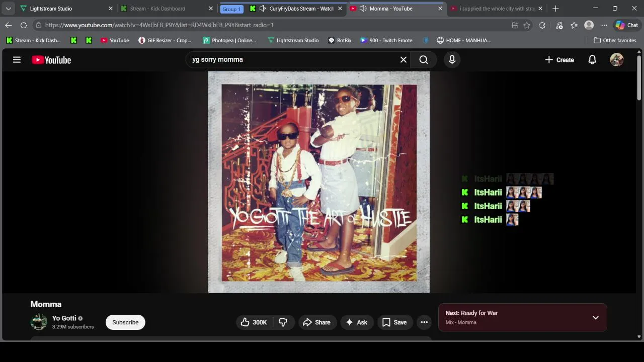644x362 pixels.
Task: Open the BotRix bookmark
Action: coord(340,40)
